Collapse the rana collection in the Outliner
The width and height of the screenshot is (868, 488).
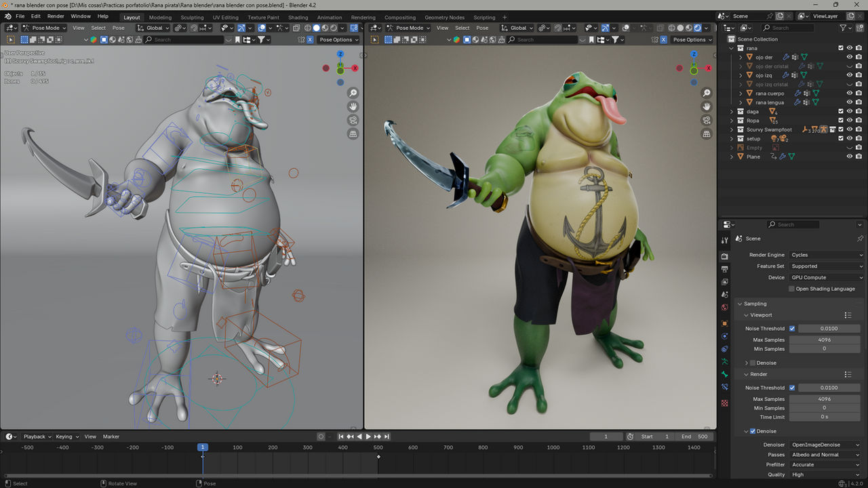pyautogui.click(x=730, y=48)
